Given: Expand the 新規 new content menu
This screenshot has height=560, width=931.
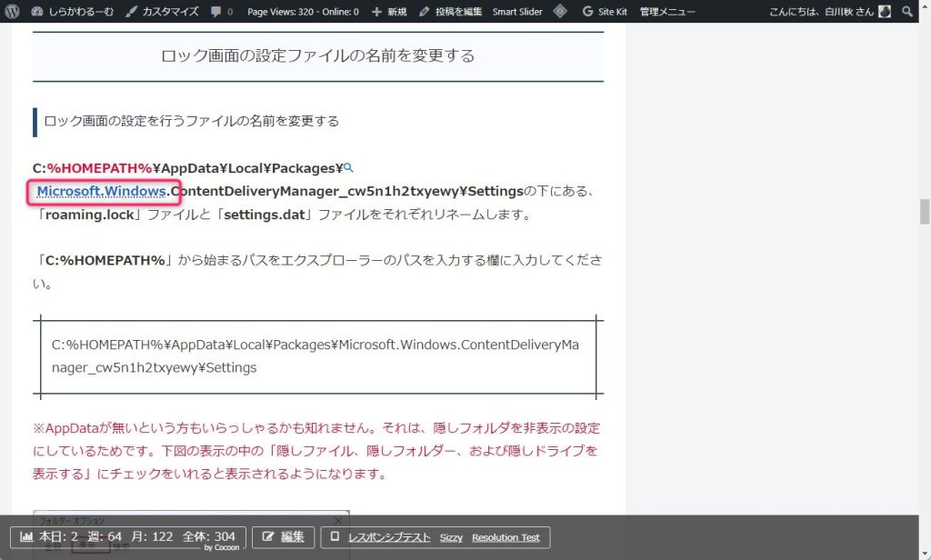Looking at the screenshot, I should click(x=390, y=12).
